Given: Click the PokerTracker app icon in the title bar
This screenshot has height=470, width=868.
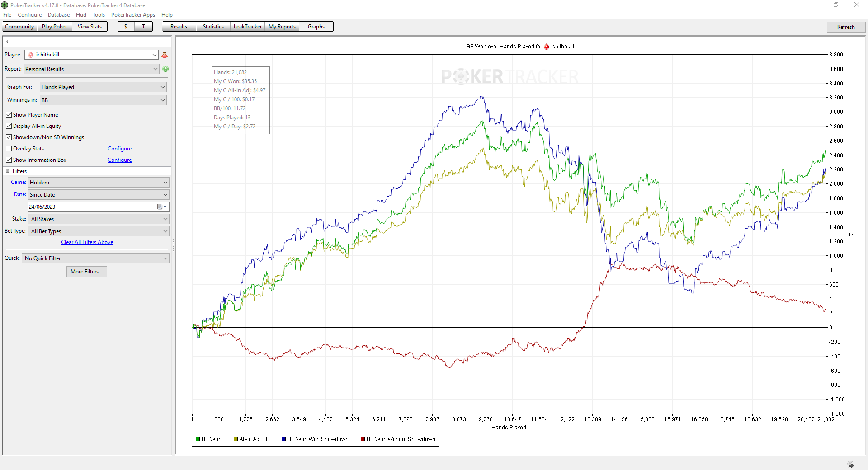Looking at the screenshot, I should click(x=5, y=5).
